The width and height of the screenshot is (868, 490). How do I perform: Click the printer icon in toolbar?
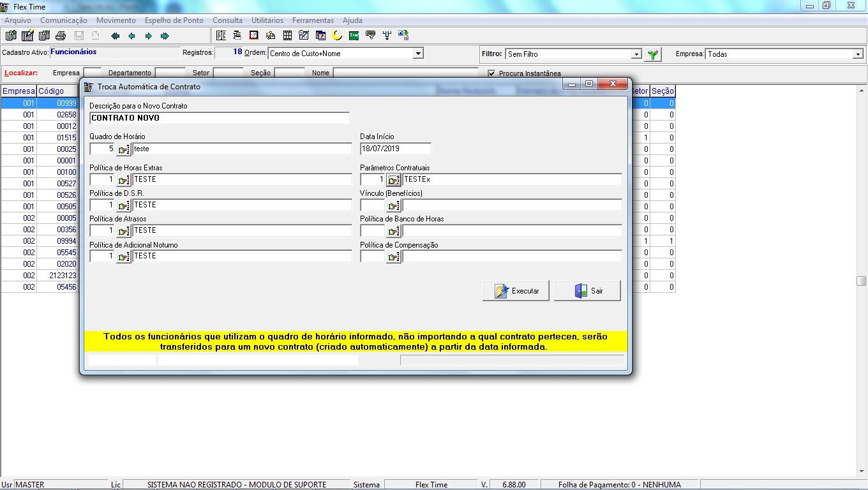tap(61, 36)
